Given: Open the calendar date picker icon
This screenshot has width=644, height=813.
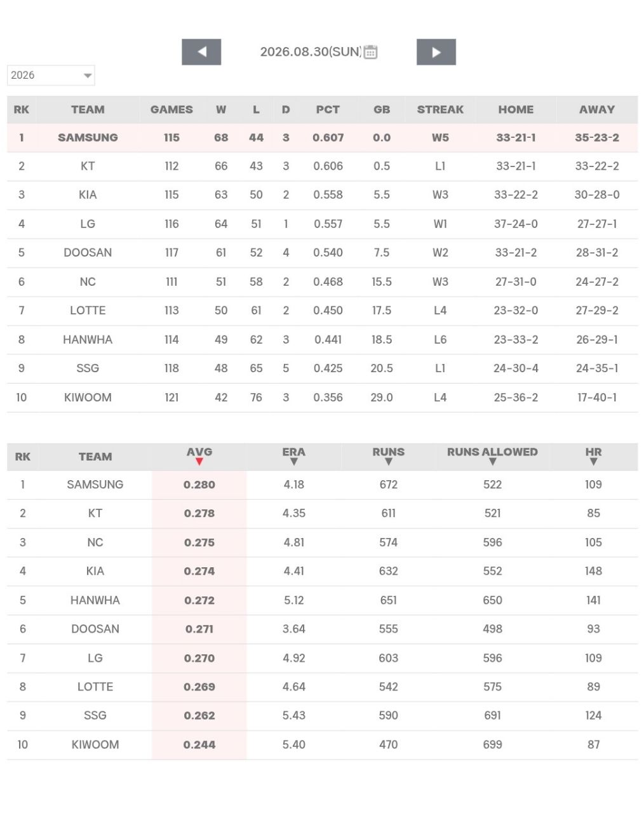Looking at the screenshot, I should tap(371, 52).
